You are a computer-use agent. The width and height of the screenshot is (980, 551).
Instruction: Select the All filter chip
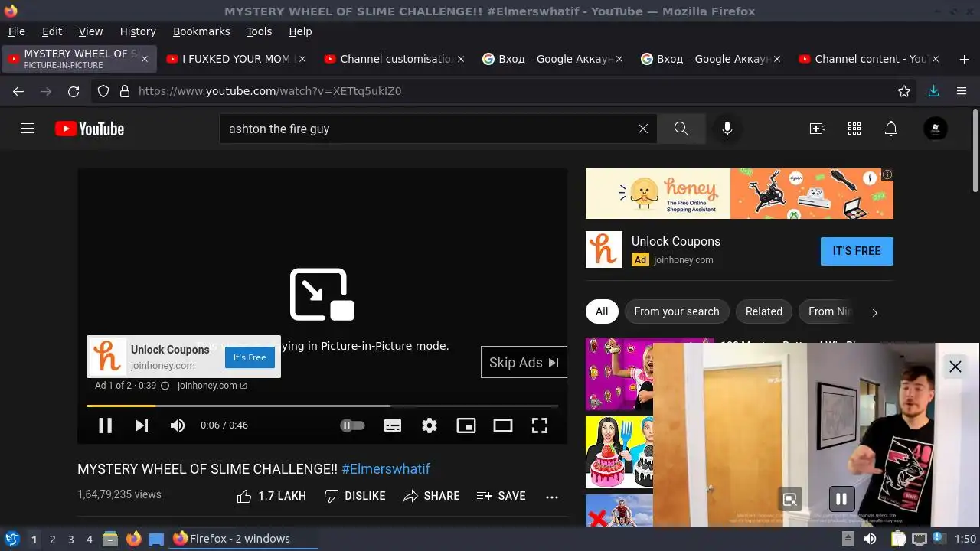pos(602,311)
